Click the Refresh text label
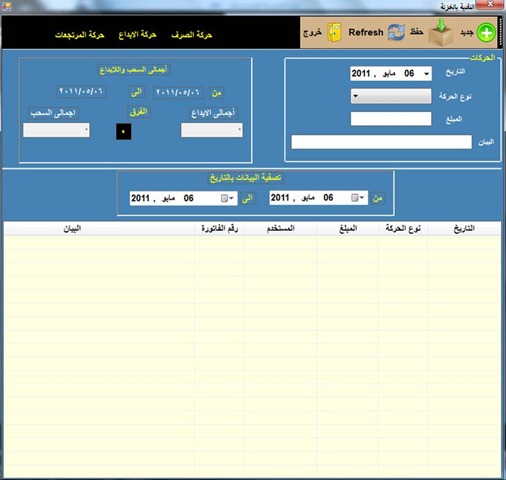Image resolution: width=506 pixels, height=480 pixels. pos(366,33)
